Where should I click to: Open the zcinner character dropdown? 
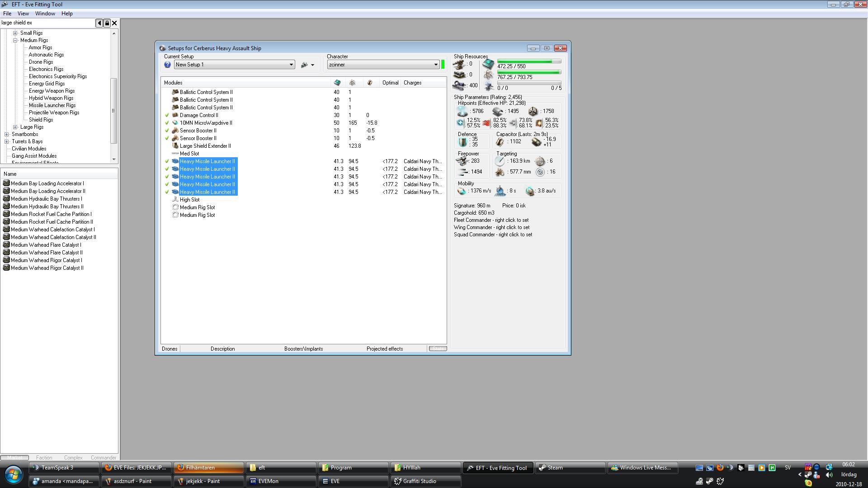pyautogui.click(x=436, y=65)
